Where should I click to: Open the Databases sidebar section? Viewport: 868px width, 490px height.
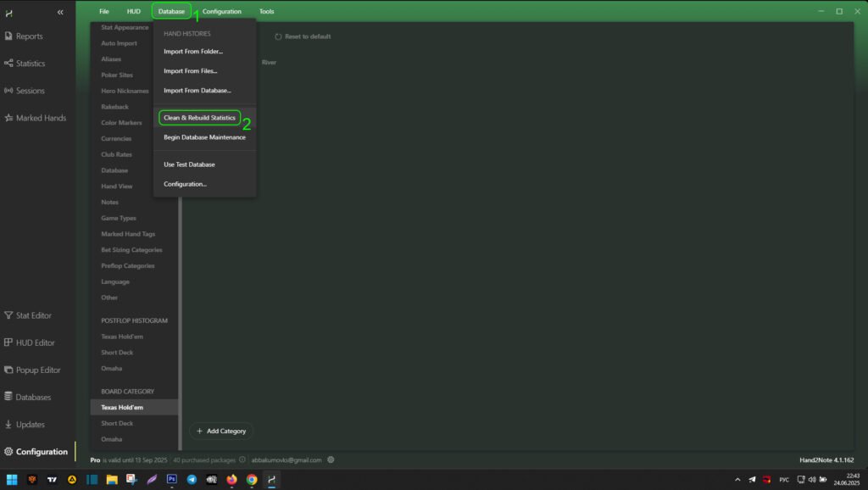33,397
